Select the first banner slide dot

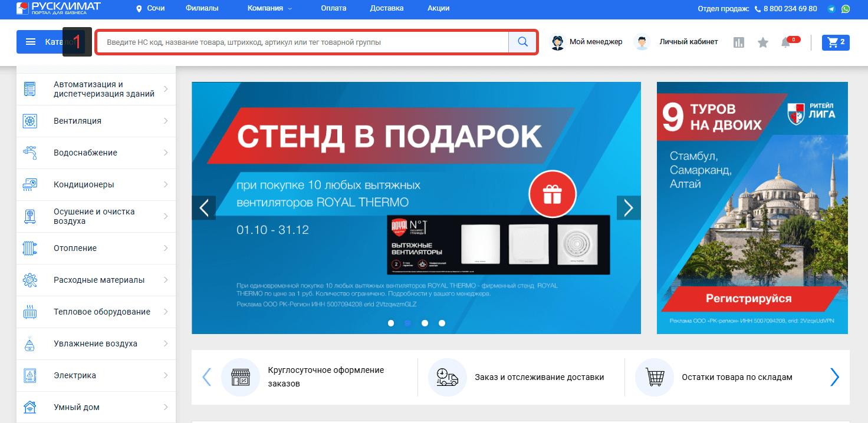coord(391,323)
